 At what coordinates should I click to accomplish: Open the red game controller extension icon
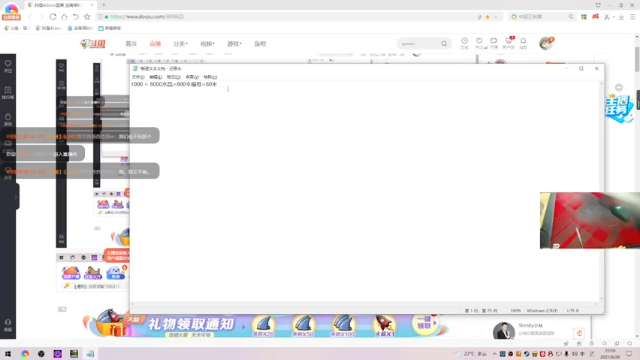tap(596, 17)
